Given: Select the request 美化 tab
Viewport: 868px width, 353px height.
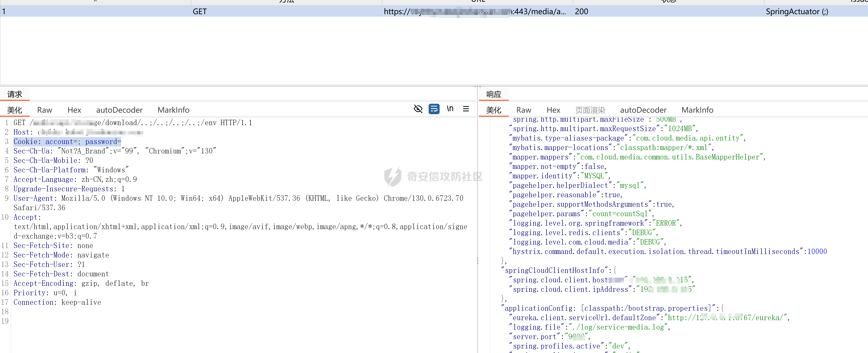Looking at the screenshot, I should [x=14, y=110].
